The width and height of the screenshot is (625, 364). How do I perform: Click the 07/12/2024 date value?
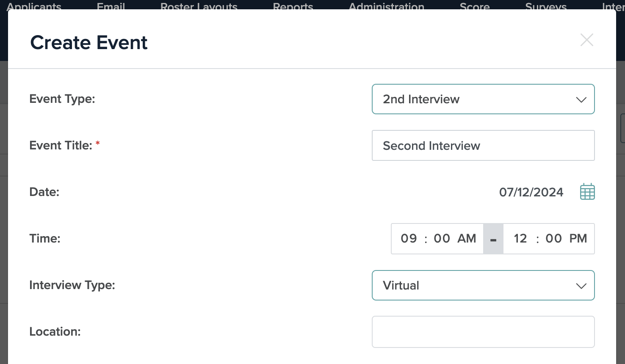click(x=531, y=192)
